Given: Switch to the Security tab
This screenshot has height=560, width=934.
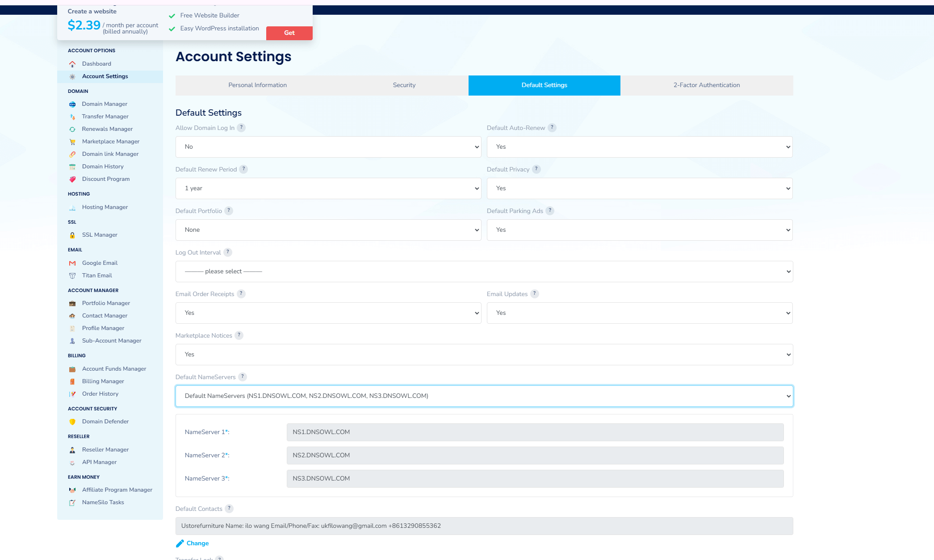Looking at the screenshot, I should click(404, 85).
